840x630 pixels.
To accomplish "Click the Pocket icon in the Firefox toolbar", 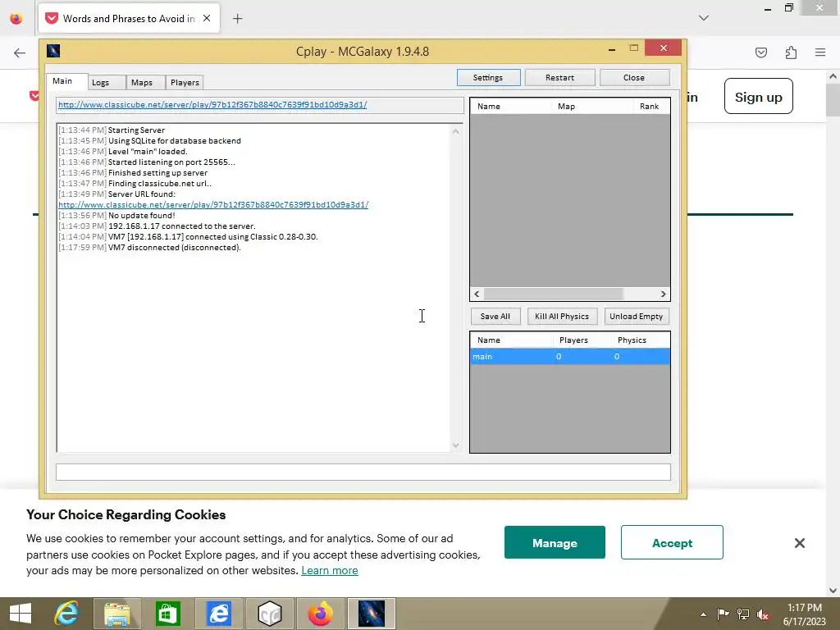I will pos(760,52).
